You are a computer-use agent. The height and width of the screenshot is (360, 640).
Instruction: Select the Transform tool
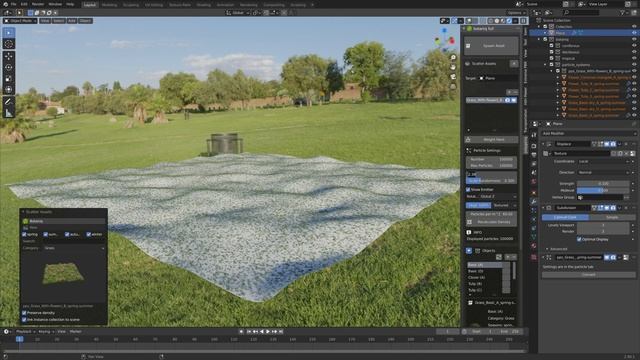point(9,90)
